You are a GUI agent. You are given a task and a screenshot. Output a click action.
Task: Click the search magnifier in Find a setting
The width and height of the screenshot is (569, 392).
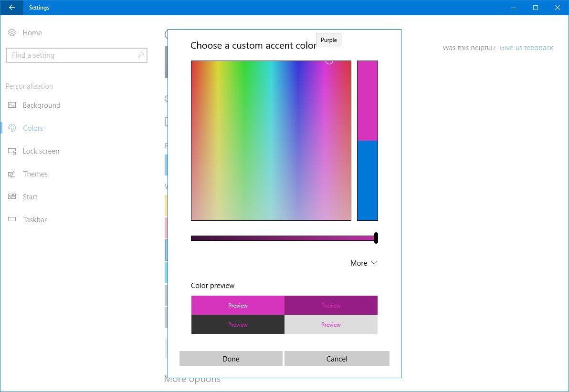coord(141,55)
